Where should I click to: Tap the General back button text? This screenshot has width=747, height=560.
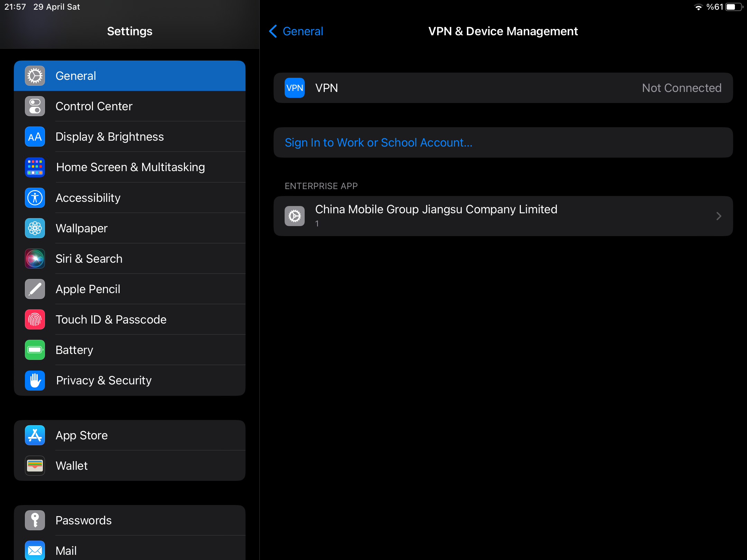point(303,31)
